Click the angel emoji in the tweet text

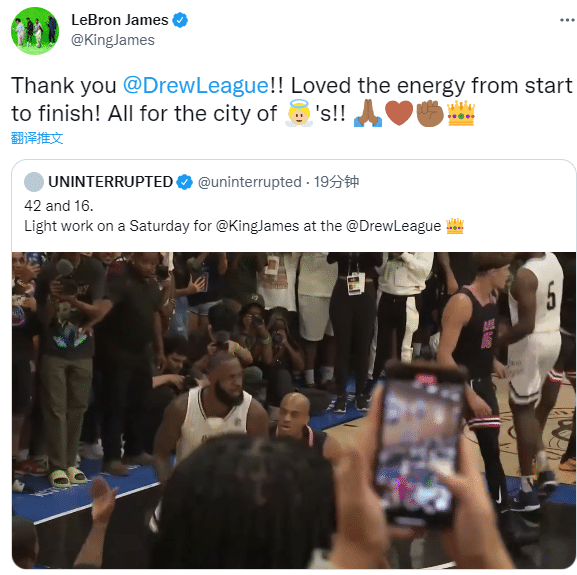coord(300,113)
